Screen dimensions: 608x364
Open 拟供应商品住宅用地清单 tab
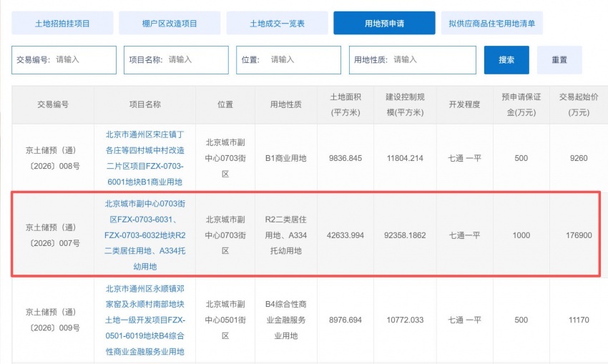pyautogui.click(x=491, y=24)
